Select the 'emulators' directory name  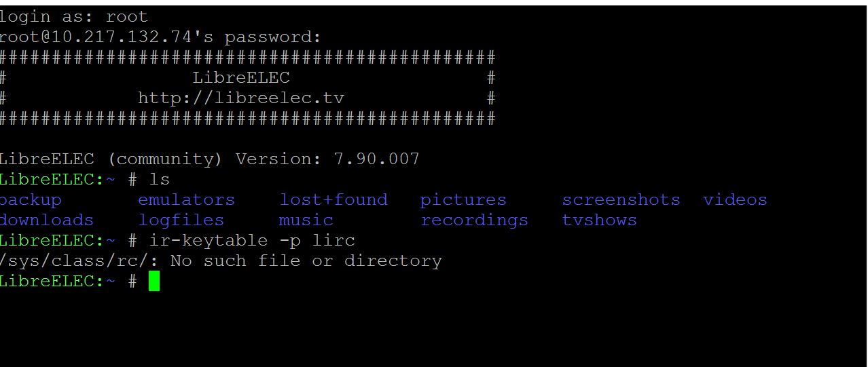coord(186,200)
